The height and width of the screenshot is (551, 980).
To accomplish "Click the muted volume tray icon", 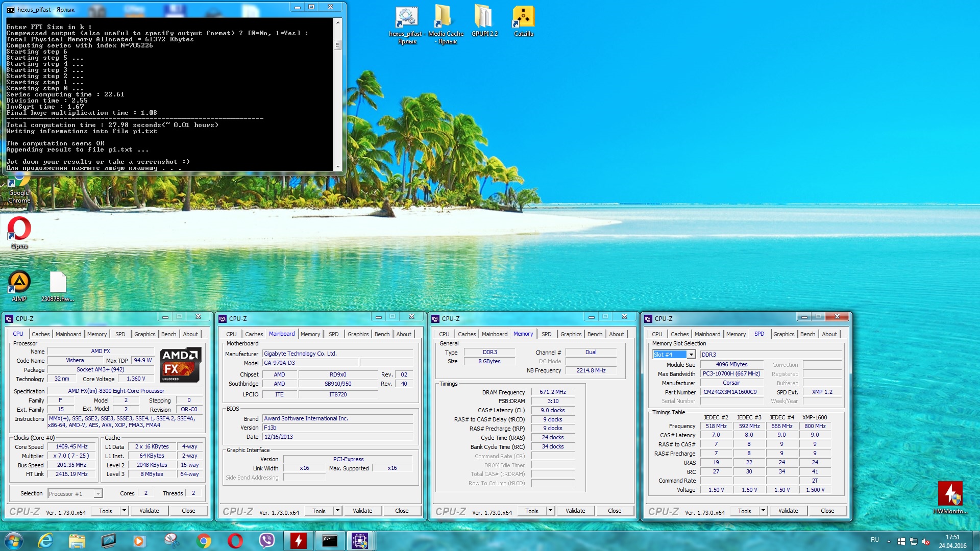I will click(x=926, y=541).
